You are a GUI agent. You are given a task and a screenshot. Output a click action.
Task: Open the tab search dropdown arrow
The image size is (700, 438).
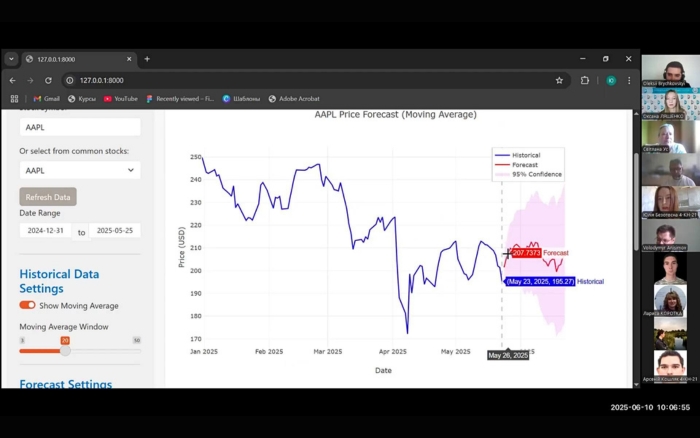pos(11,59)
